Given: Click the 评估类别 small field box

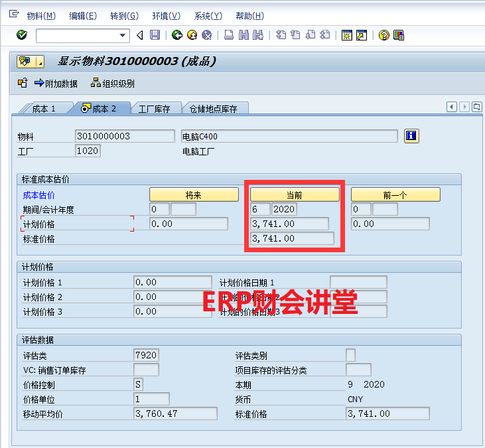Looking at the screenshot, I should coord(350,355).
